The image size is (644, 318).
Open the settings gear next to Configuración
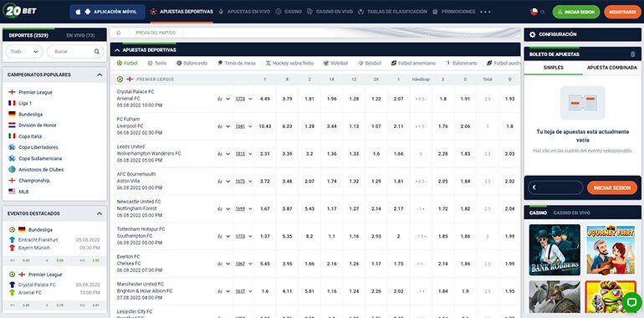tap(532, 34)
